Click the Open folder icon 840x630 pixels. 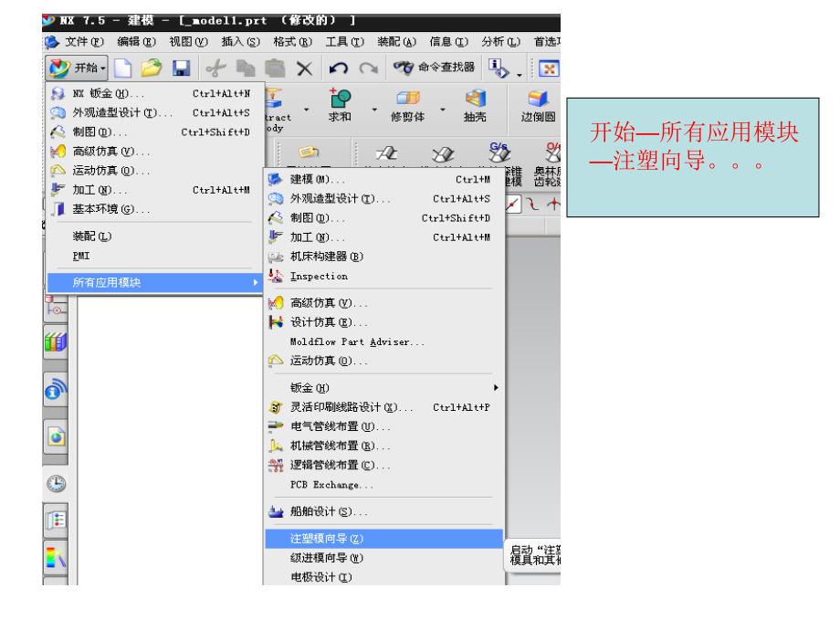point(152,68)
